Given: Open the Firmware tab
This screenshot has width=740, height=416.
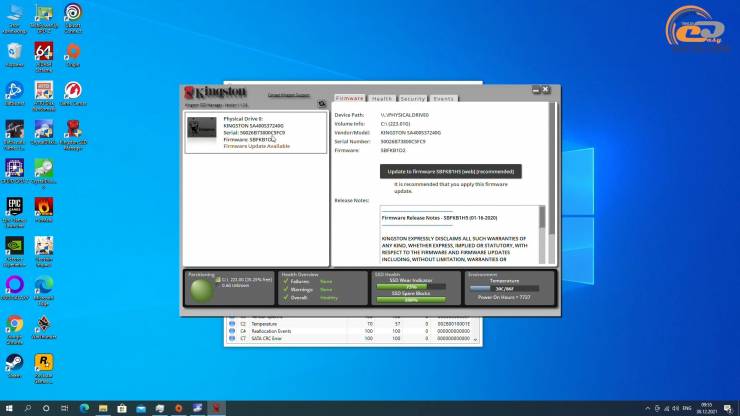Looking at the screenshot, I should click(349, 98).
